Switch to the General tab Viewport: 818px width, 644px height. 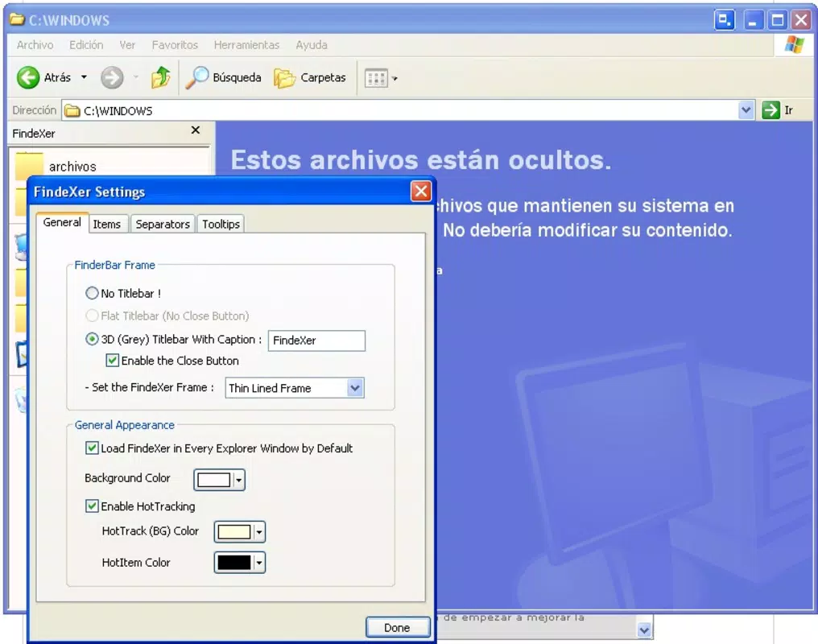62,223
